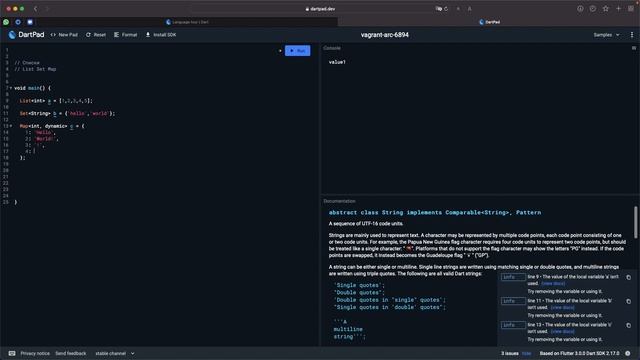Open the third pinned tab

pyautogui.click(x=30, y=22)
